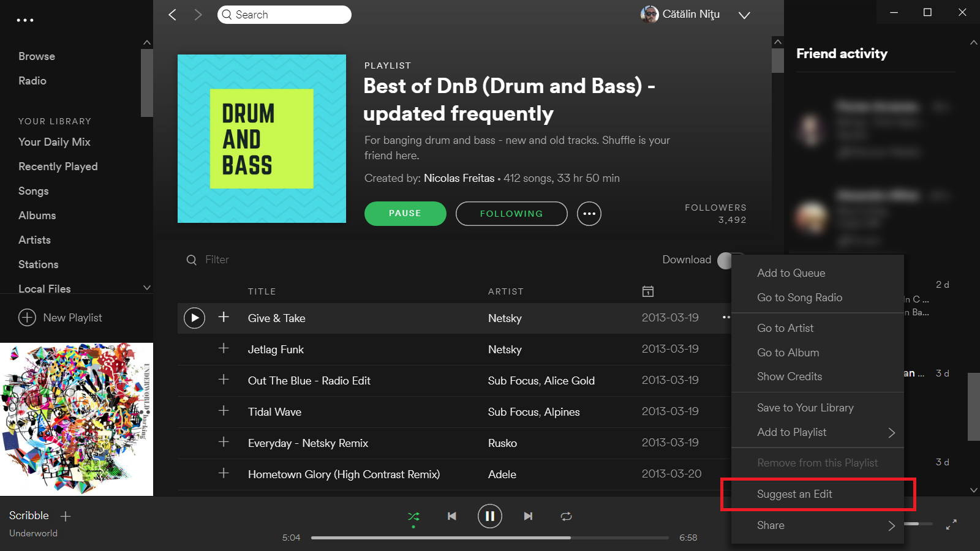The width and height of the screenshot is (980, 551).
Task: Open playlist more options circle button
Action: point(589,214)
